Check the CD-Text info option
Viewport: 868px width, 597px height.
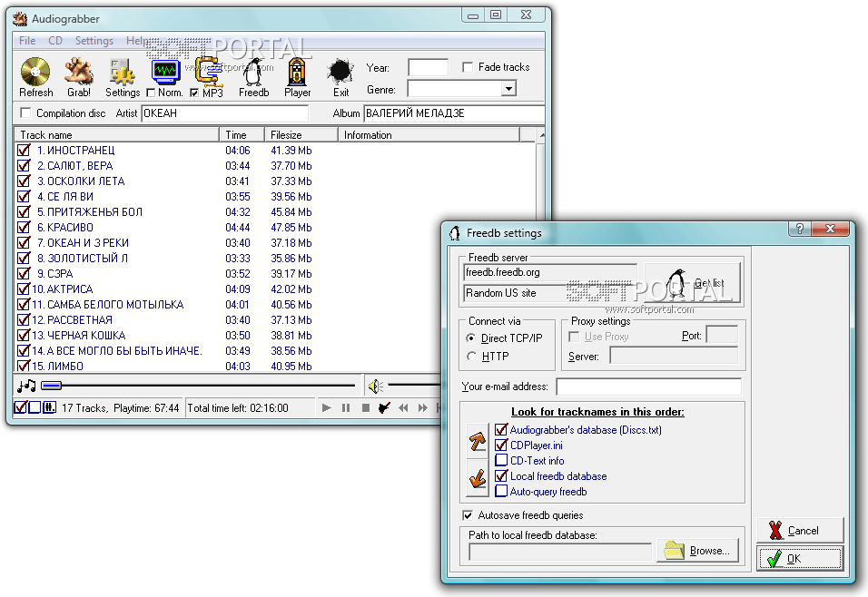click(501, 460)
